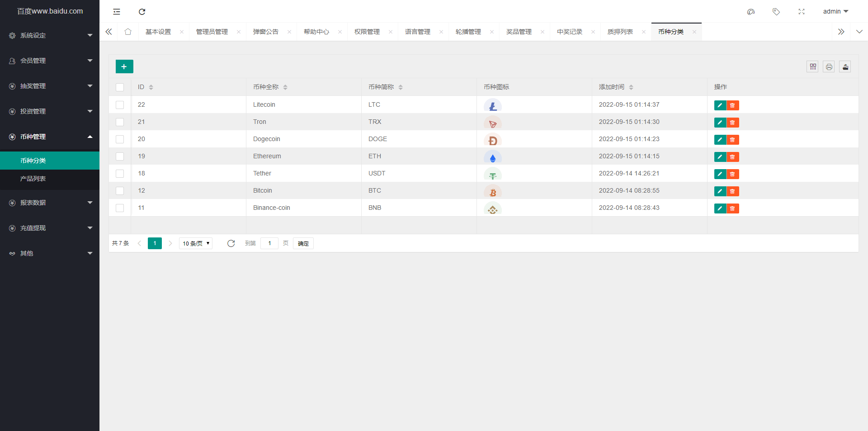The height and width of the screenshot is (431, 868).
Task: Open the 10 条/页 page size dropdown
Action: [x=196, y=243]
